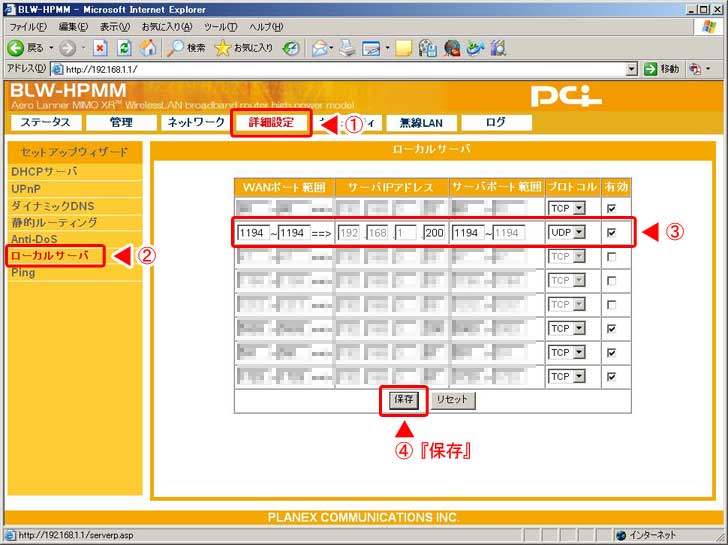Open the ツール(T) menu
This screenshot has width=728, height=545.
coord(221,27)
